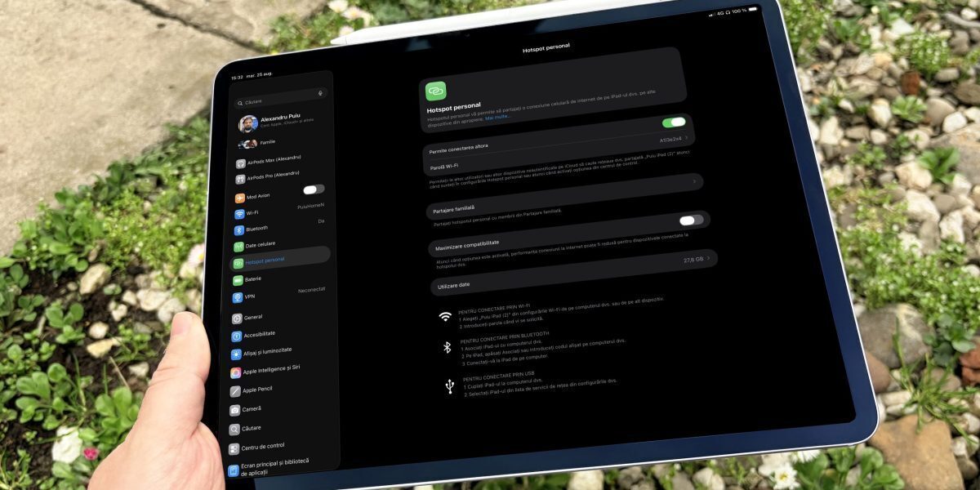Select the green Hotspot personal sidebar icon

point(238,263)
